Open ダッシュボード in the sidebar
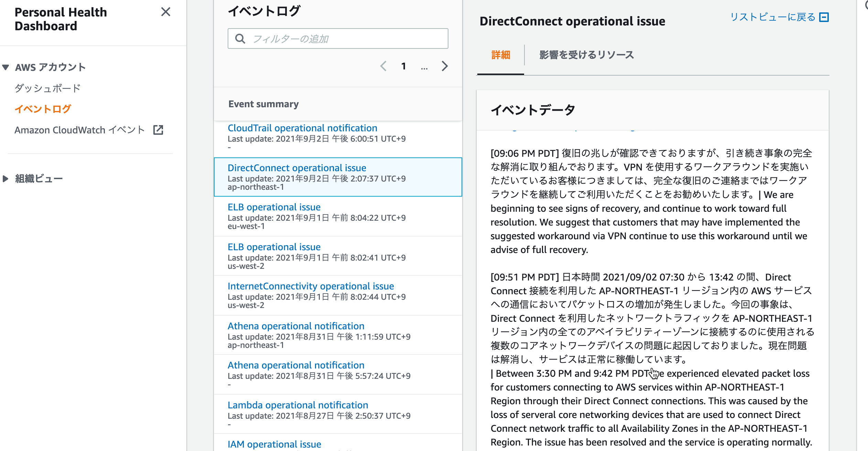Viewport: 868px width, 451px height. click(x=47, y=88)
